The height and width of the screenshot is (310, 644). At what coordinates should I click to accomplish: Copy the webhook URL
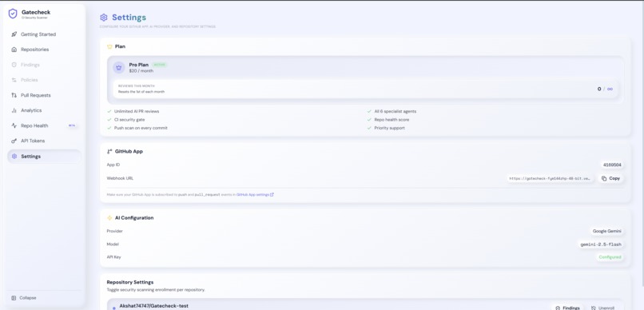click(610, 179)
